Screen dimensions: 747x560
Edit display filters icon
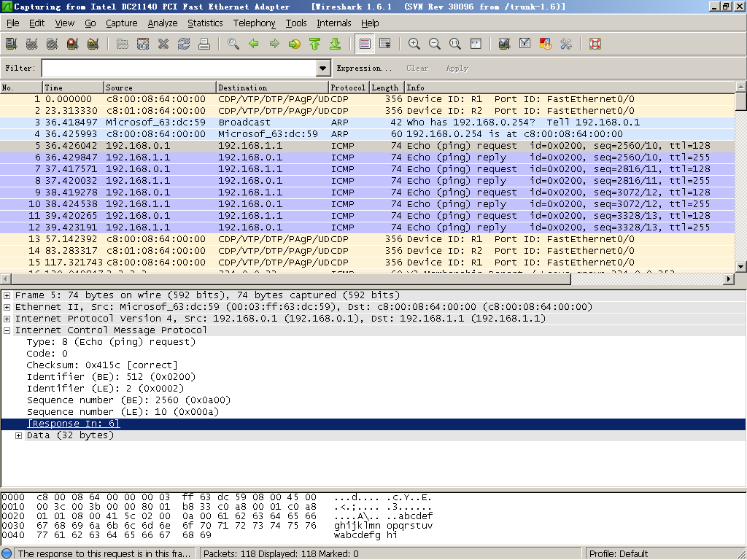(x=525, y=44)
